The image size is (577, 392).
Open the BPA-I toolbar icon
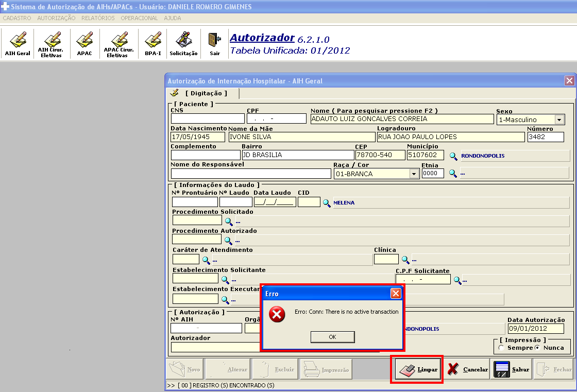pos(153,43)
